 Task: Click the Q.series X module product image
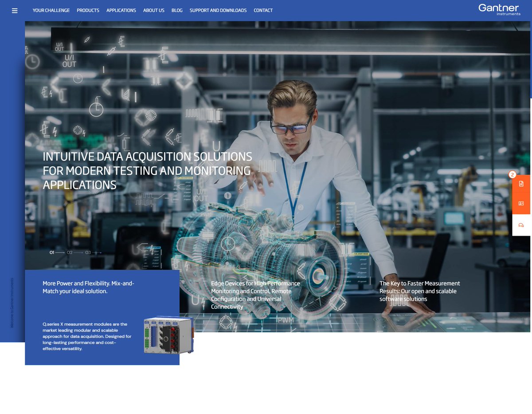[168, 336]
